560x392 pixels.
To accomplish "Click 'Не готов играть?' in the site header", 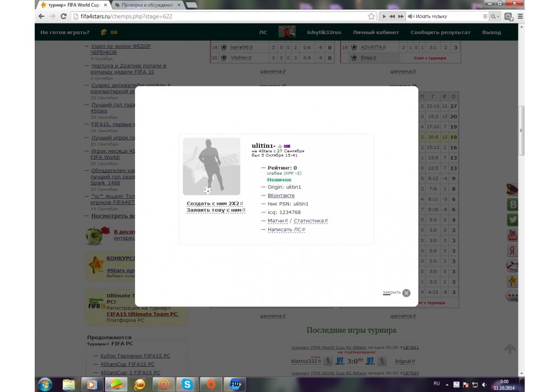I will (64, 32).
